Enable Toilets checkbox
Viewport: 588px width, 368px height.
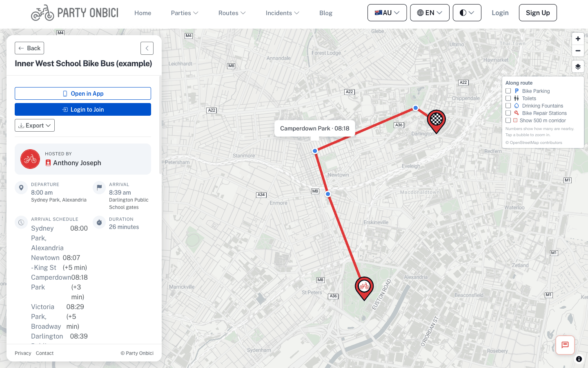pyautogui.click(x=508, y=98)
